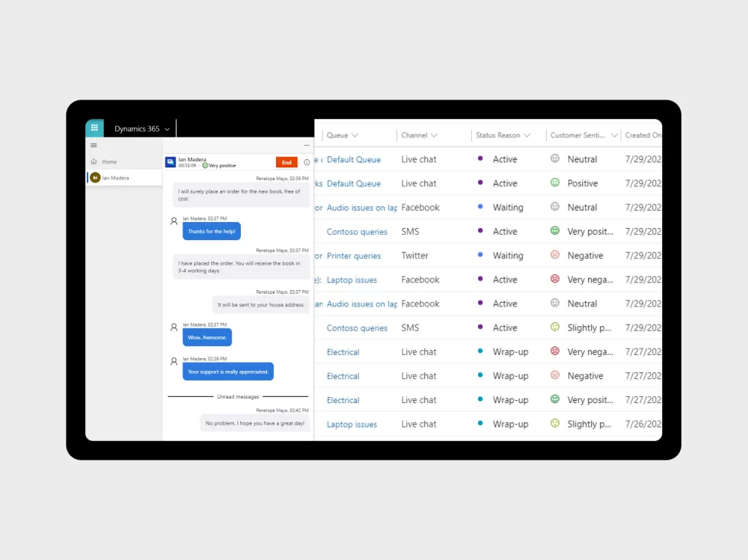Open Status Reason column dropdown
Screen dimensions: 748x560
point(527,135)
